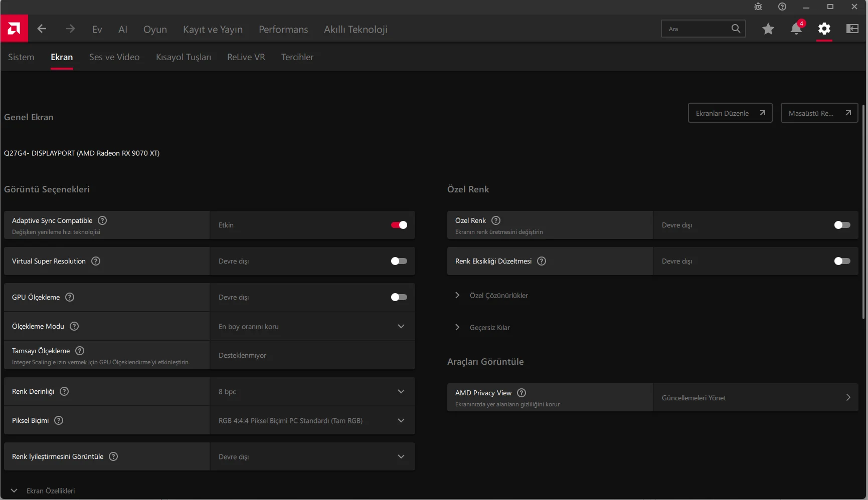Open Güncellemeleri Yönet for AMD Privacy View
The height and width of the screenshot is (500, 868).
[756, 398]
